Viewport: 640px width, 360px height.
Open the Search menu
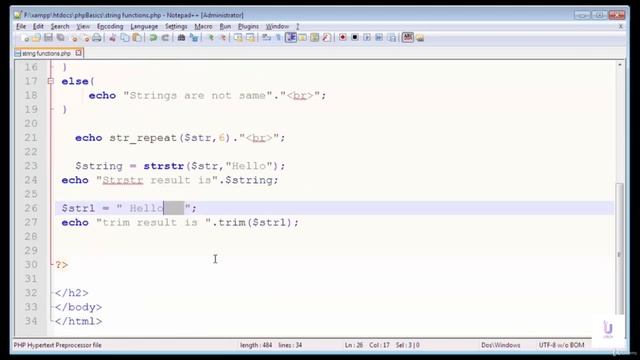tap(60, 27)
